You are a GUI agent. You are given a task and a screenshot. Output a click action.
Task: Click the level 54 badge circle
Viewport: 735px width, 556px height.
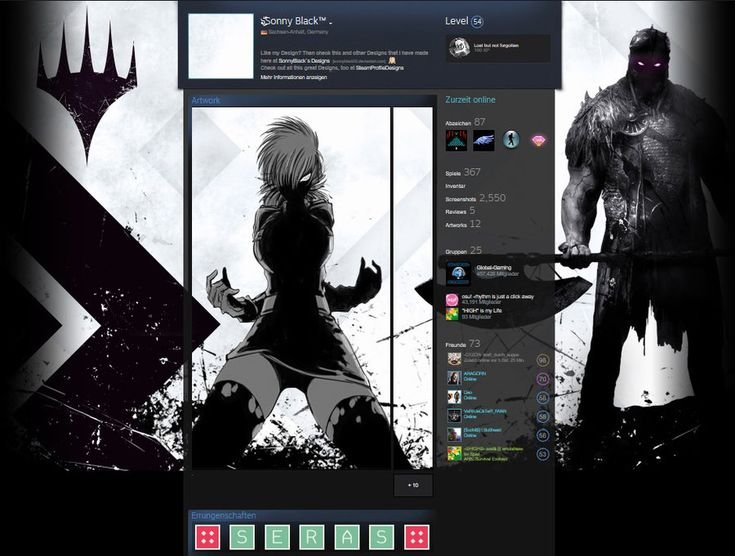pyautogui.click(x=477, y=22)
